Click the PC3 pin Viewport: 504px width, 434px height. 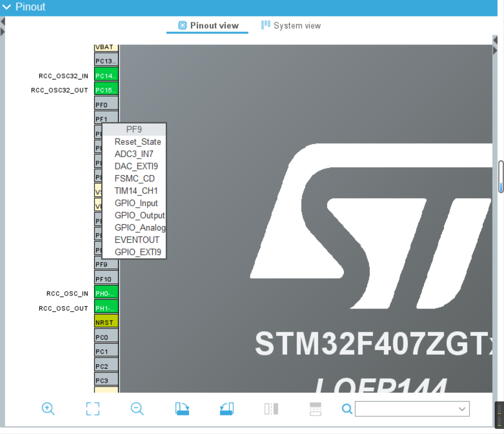pyautogui.click(x=106, y=379)
